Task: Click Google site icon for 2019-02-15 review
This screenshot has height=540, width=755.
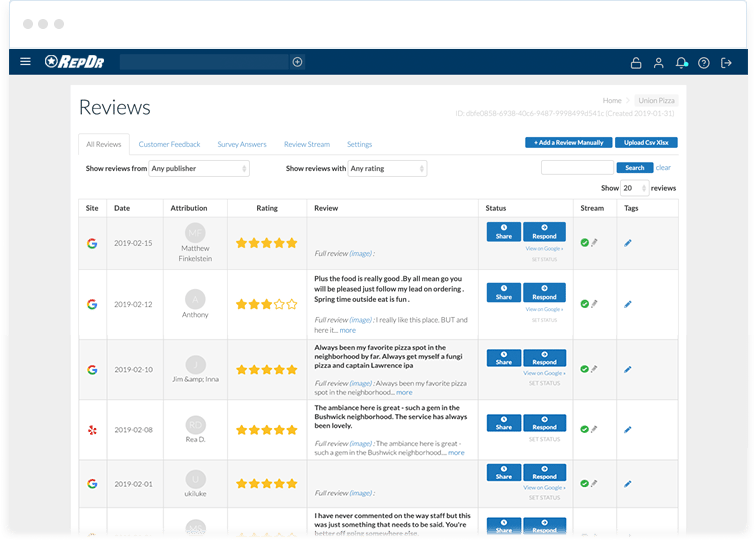Action: click(92, 243)
